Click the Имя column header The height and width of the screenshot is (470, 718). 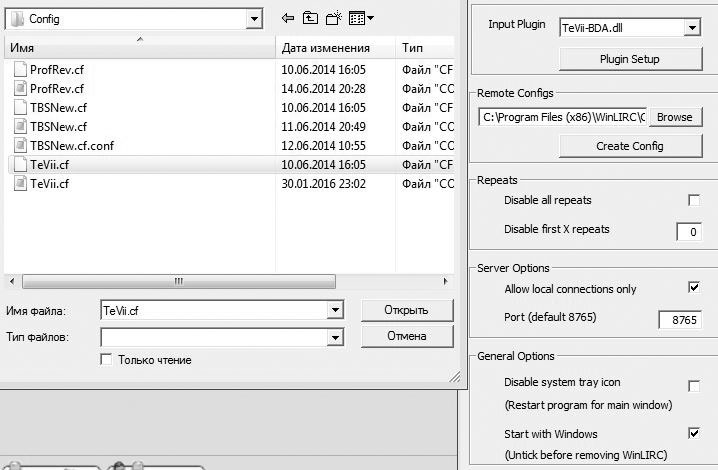[138, 48]
